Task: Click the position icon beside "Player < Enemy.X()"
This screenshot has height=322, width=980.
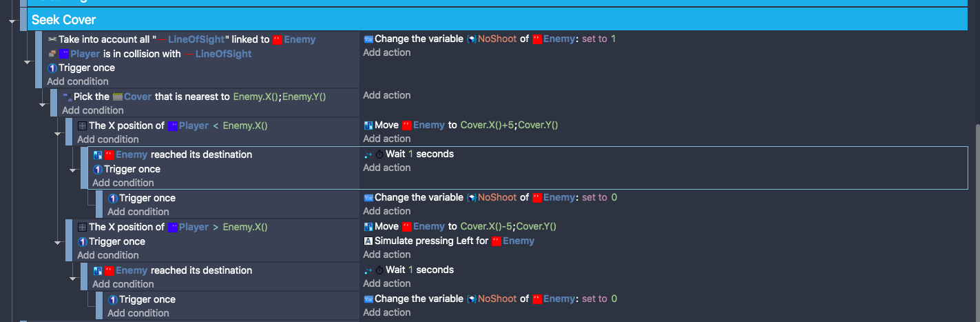Action: pyautogui.click(x=82, y=126)
